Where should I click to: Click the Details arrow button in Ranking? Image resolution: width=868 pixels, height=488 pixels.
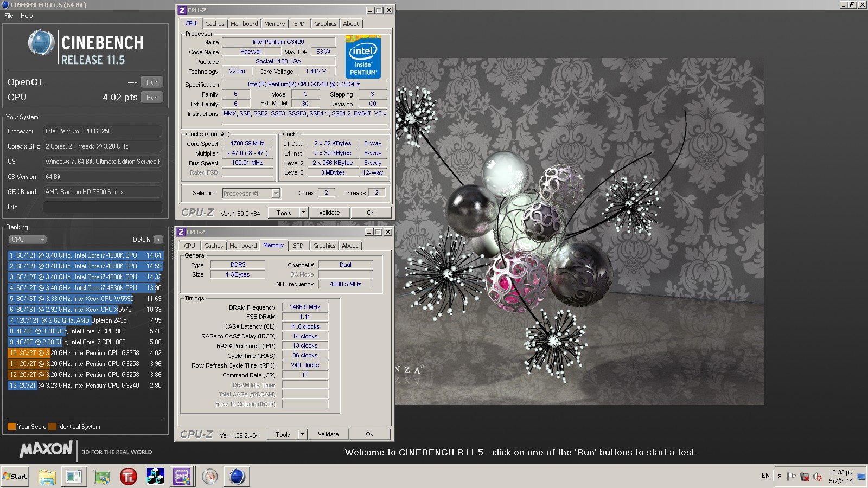[x=158, y=240]
